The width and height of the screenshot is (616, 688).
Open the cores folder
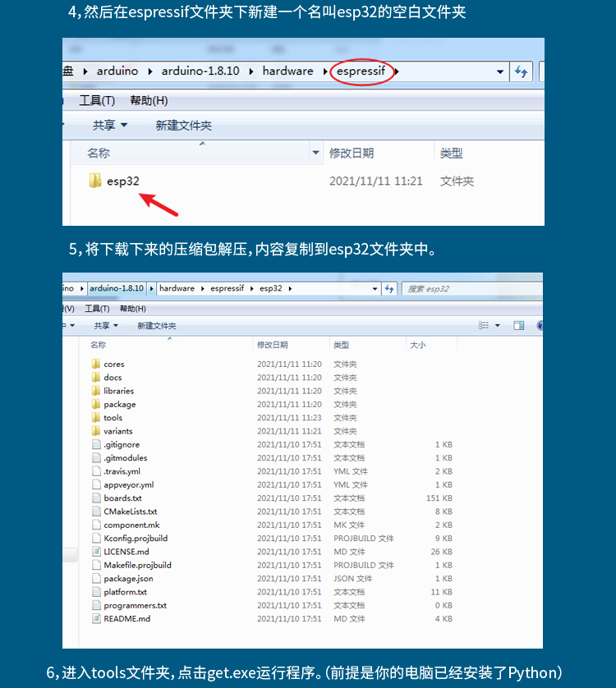click(x=113, y=364)
